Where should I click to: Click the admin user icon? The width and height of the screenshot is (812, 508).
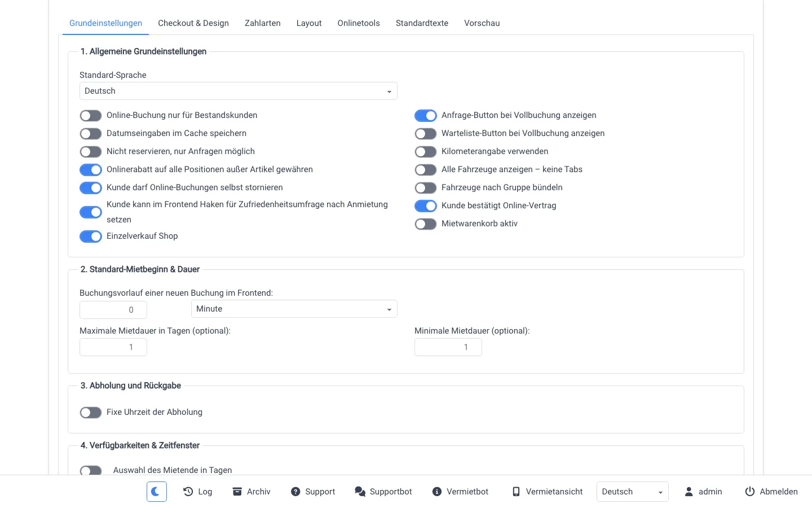[689, 492]
